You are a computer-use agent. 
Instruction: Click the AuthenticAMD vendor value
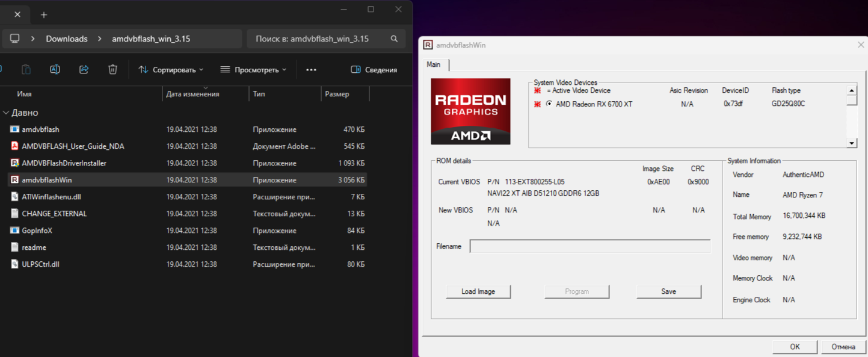(x=803, y=175)
